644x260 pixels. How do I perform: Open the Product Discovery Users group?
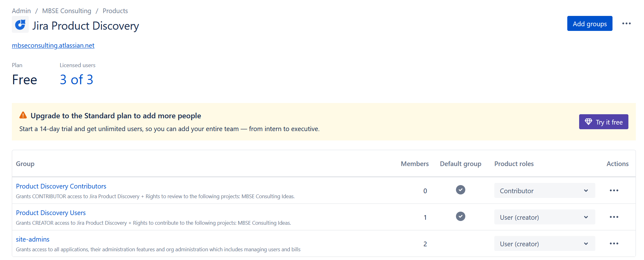(x=51, y=213)
